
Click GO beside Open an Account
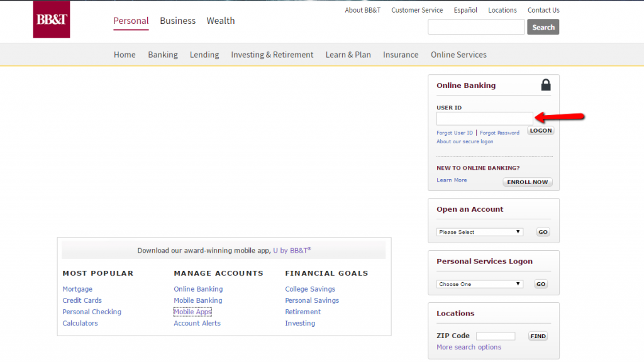click(x=543, y=232)
